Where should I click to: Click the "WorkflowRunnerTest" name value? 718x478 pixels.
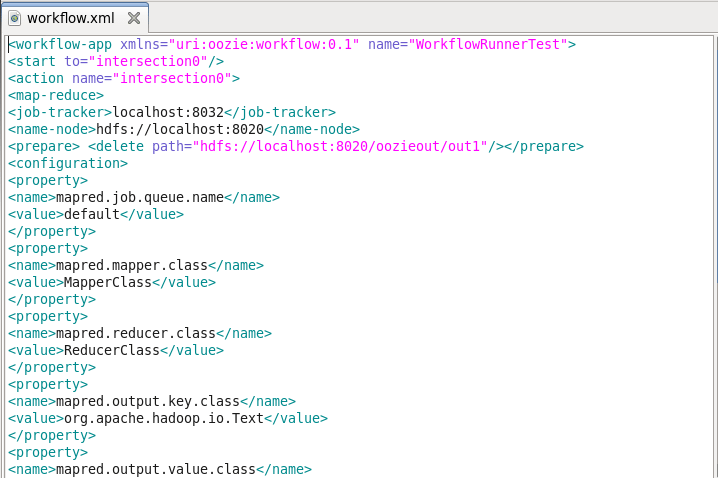(x=487, y=44)
